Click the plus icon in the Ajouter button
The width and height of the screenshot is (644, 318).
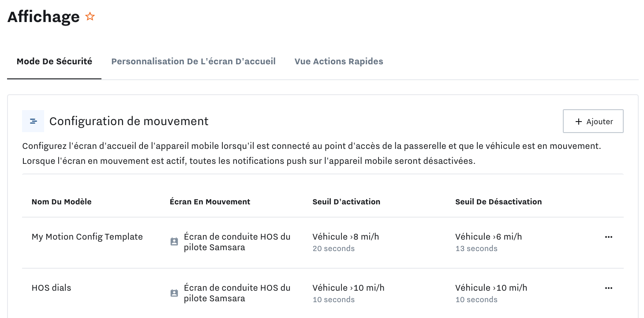578,121
